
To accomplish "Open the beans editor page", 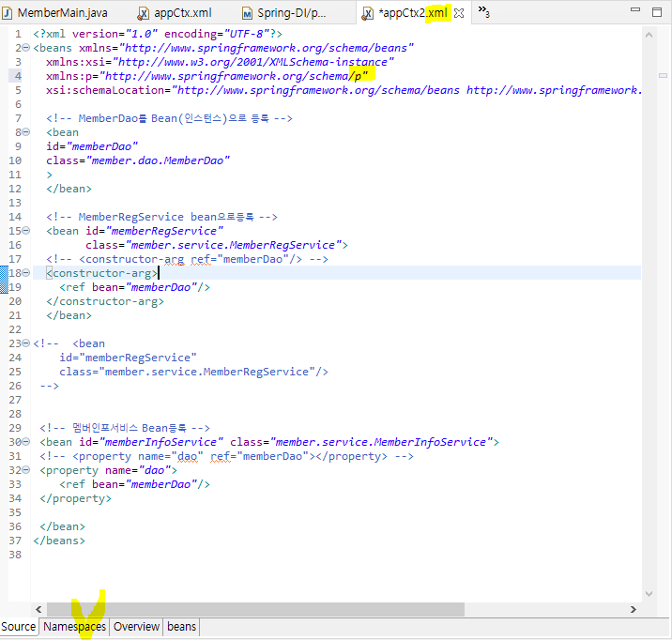I will pos(181,627).
